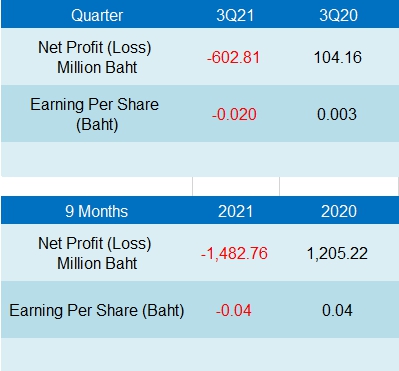The image size is (399, 371).
Task: Click the empty row below nine-month EPS
Action: tap(199, 355)
